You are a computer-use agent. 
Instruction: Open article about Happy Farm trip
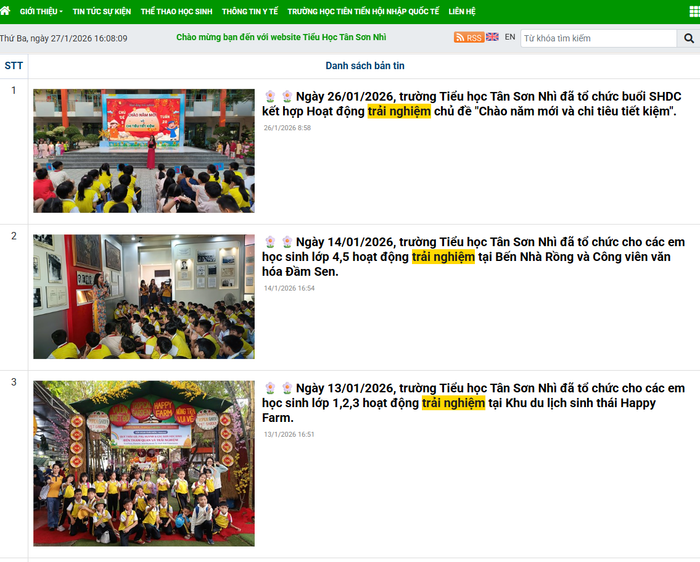tap(473, 403)
